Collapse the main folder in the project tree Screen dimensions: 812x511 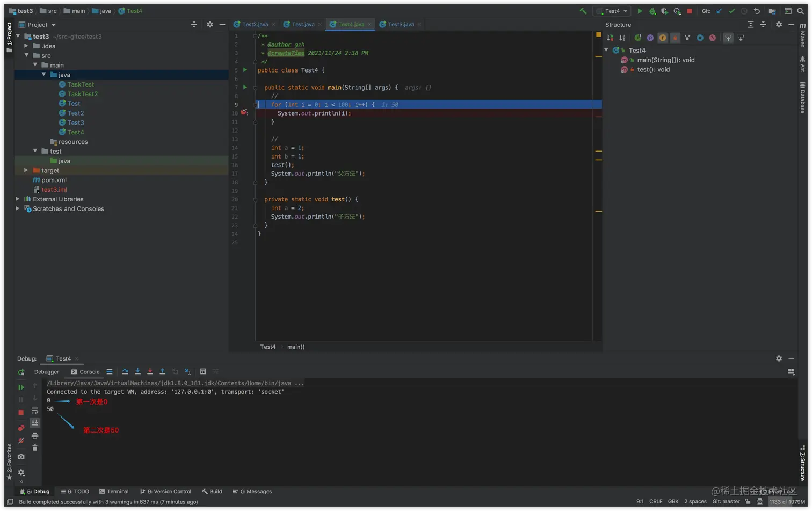35,64
